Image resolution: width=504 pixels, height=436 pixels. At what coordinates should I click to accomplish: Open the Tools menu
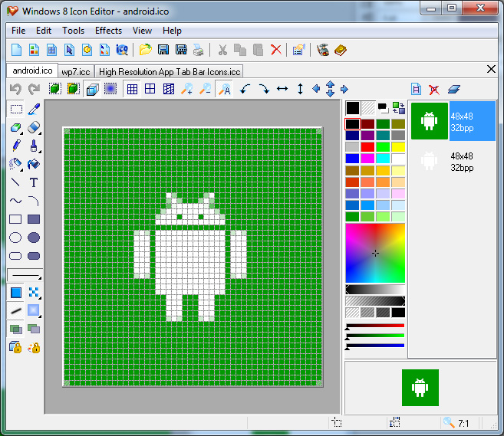[74, 31]
